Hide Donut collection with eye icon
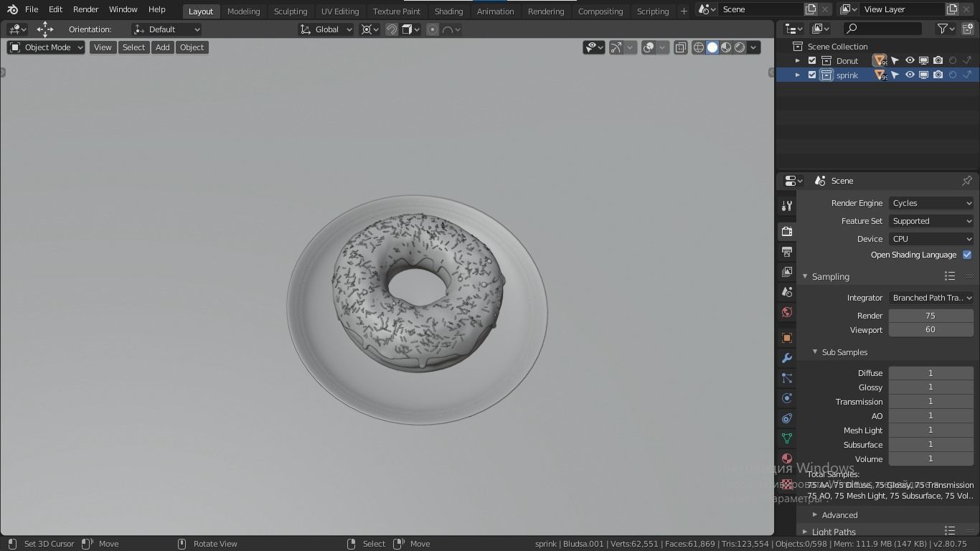980x551 pixels. coord(910,61)
